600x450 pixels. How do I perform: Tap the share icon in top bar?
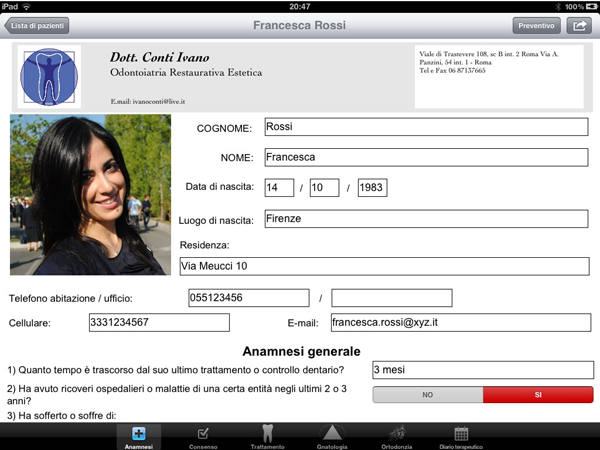pos(578,26)
